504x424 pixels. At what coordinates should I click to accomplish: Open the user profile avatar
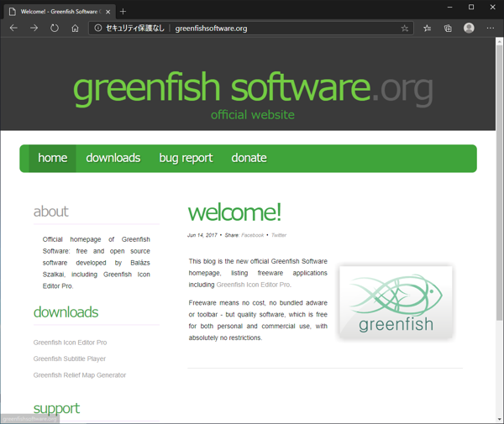tap(469, 29)
